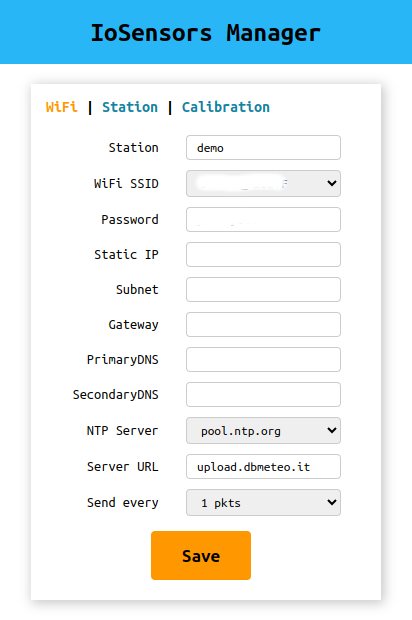Viewport: 412px width, 620px height.
Task: Open the WiFi SSID dropdown
Action: tap(263, 183)
